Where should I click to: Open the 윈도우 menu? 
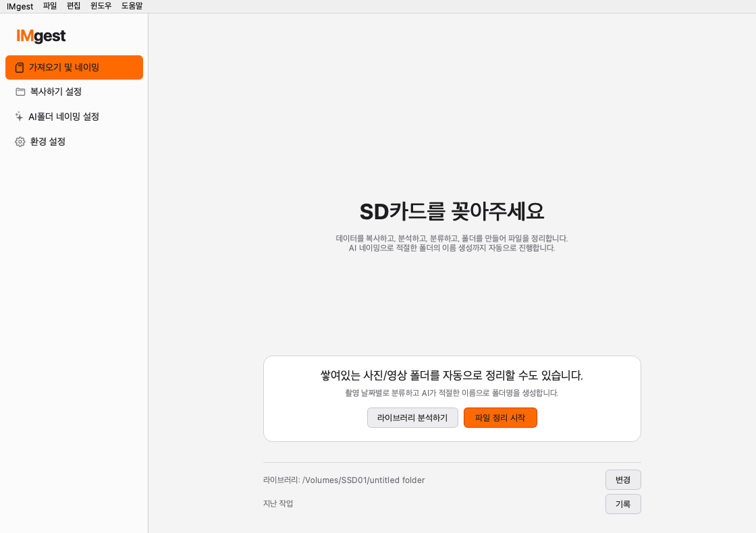pyautogui.click(x=101, y=6)
